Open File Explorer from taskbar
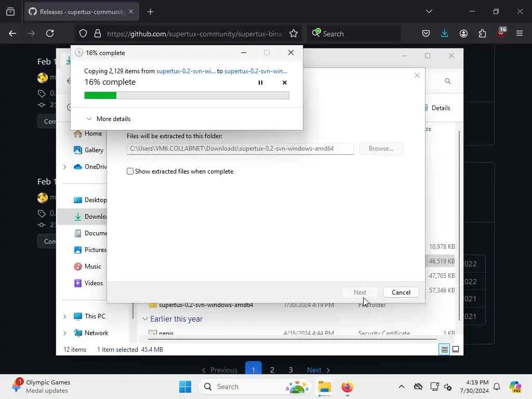Screen dimensions: 532x399 pyautogui.click(x=324, y=387)
